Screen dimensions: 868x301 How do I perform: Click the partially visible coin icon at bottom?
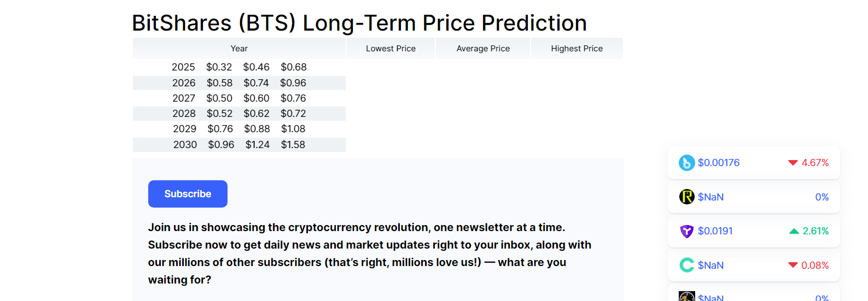[x=687, y=297]
